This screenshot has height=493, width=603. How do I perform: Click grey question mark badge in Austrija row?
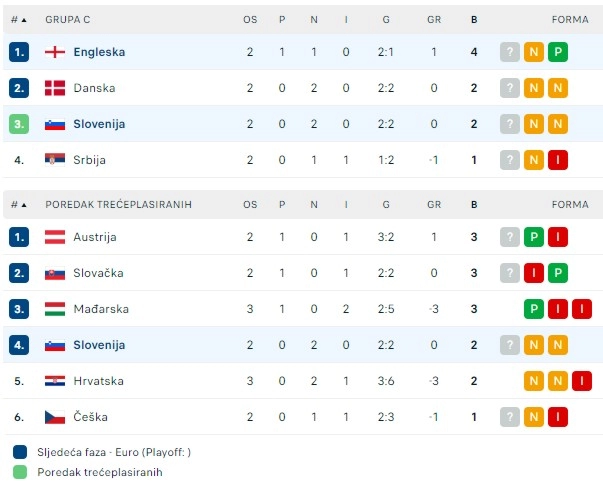point(510,237)
